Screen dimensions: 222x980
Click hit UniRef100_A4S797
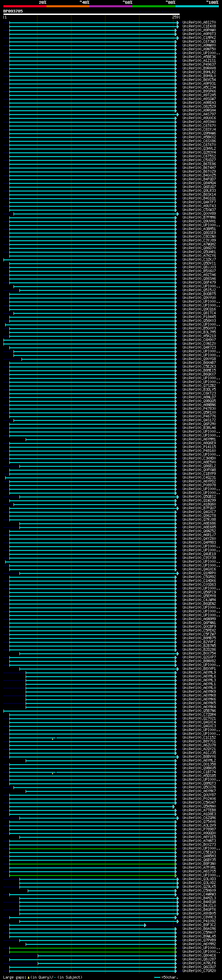point(199,114)
